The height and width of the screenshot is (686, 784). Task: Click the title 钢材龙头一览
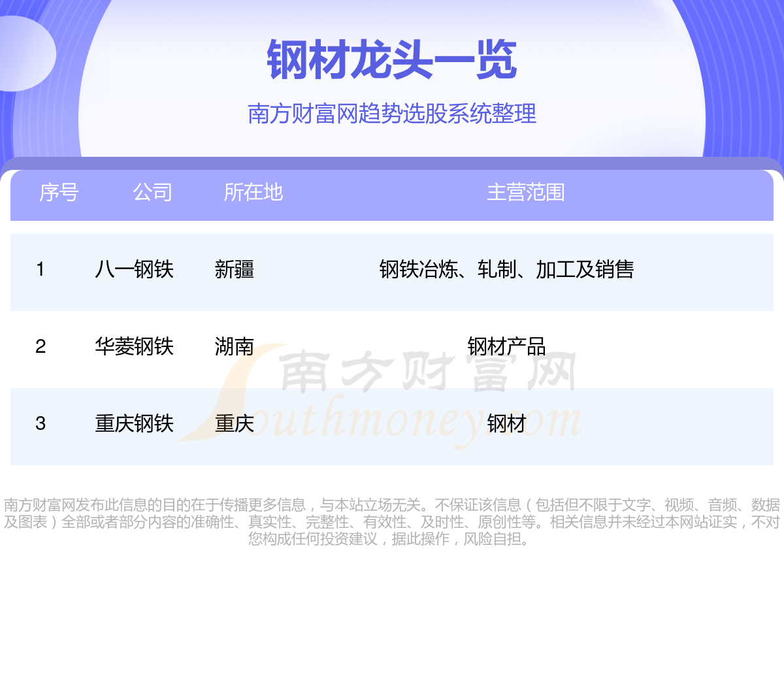392,60
